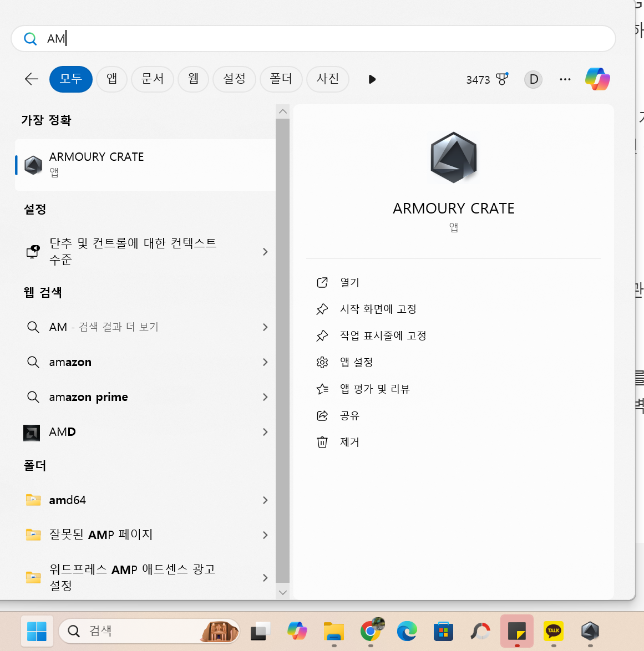Expand the 잘못된 AMP 페이지 chevron
This screenshot has height=651, width=644.
pos(265,535)
